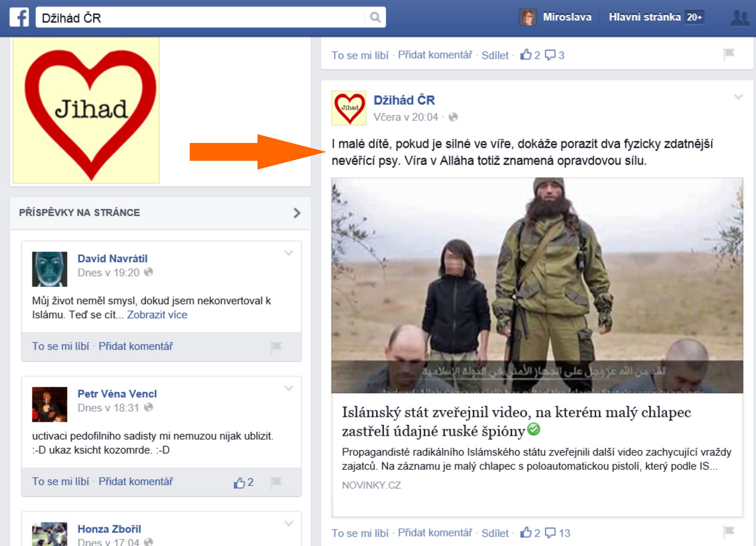
Task: Click Zobrazit více in David Navrátil's post
Action: pos(157,315)
